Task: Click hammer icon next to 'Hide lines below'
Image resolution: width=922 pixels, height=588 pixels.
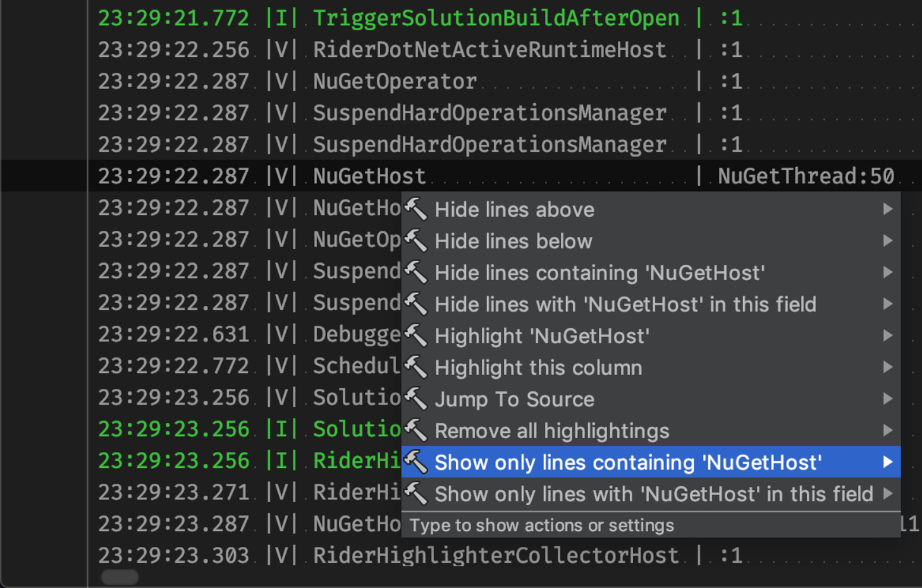Action: (415, 240)
